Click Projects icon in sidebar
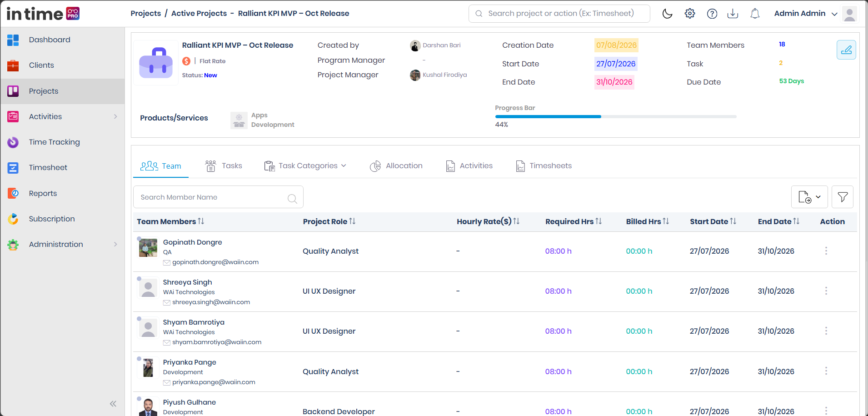The image size is (868, 416). pyautogui.click(x=13, y=91)
